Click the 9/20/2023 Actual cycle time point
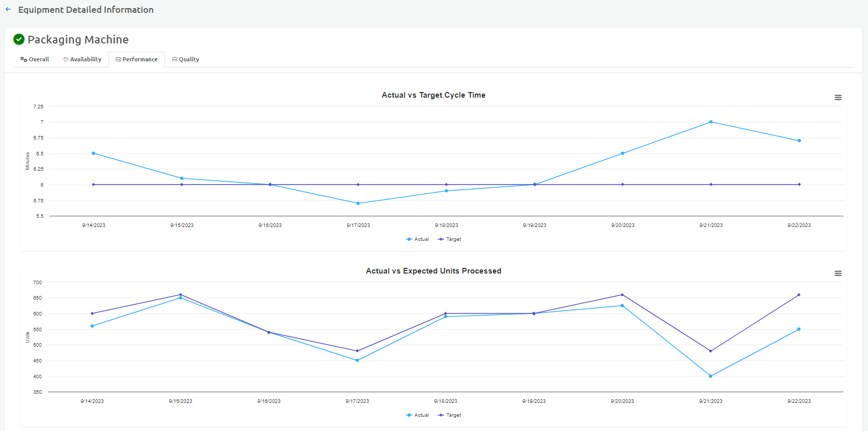The height and width of the screenshot is (431, 868). point(622,153)
